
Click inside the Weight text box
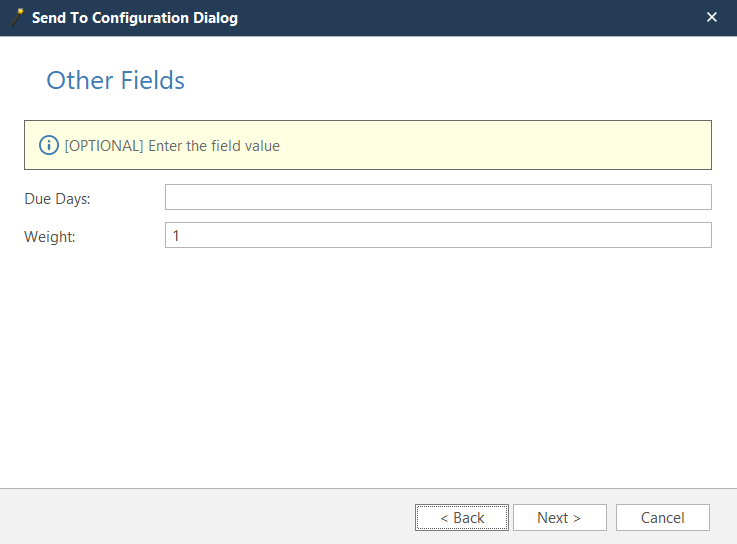click(x=437, y=235)
